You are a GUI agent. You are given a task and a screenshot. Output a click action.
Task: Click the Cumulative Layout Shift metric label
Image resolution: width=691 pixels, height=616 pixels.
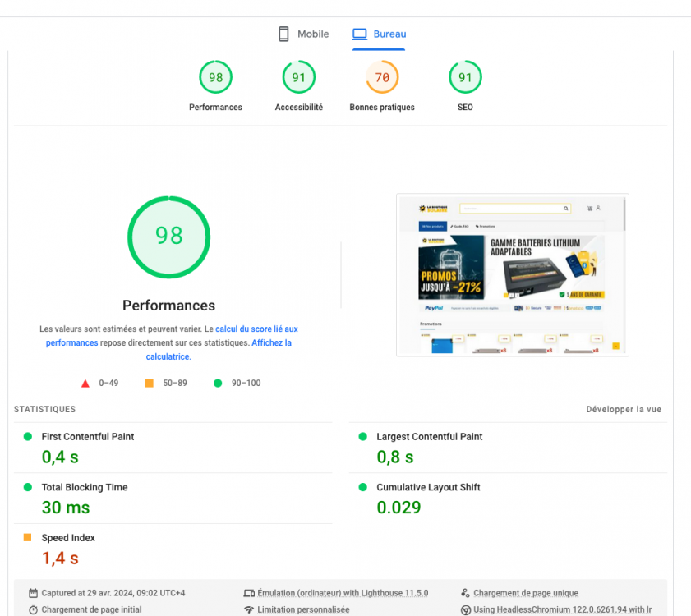tap(428, 487)
